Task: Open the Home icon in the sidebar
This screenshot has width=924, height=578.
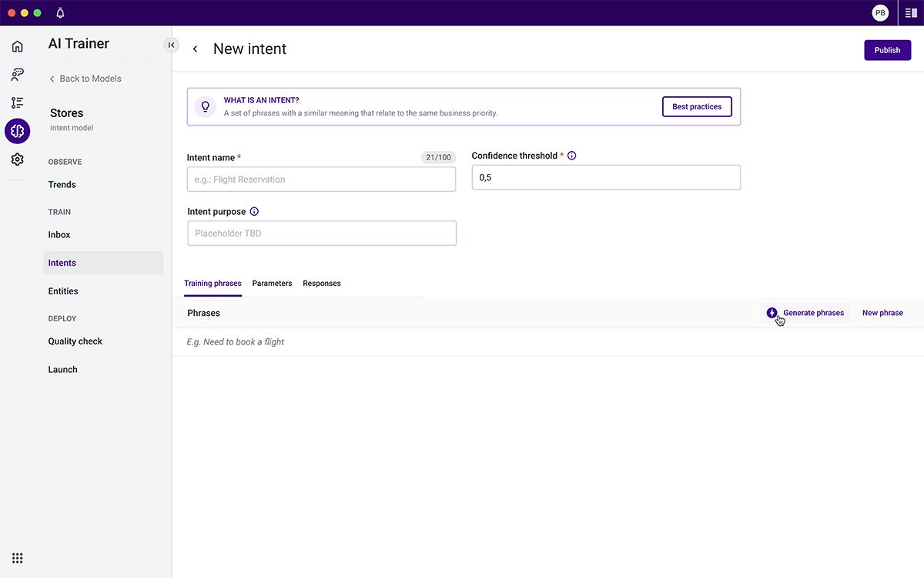Action: click(17, 45)
